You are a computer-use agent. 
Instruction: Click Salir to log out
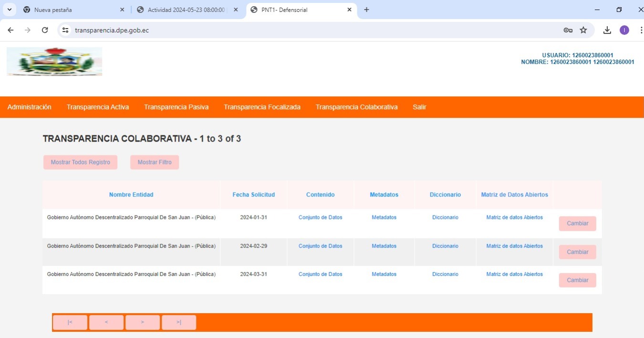coord(419,107)
